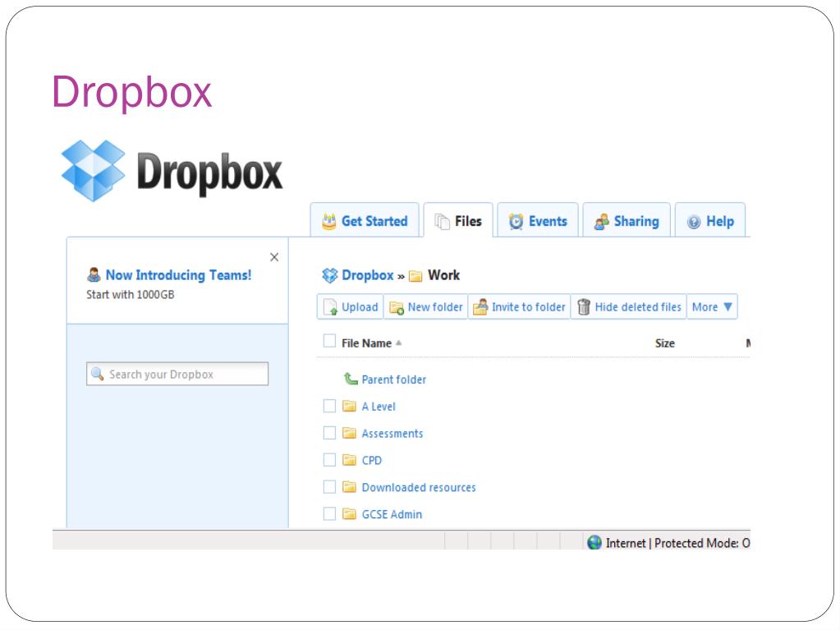Click the CPD folder icon
This screenshot has height=630, width=840.
[349, 460]
